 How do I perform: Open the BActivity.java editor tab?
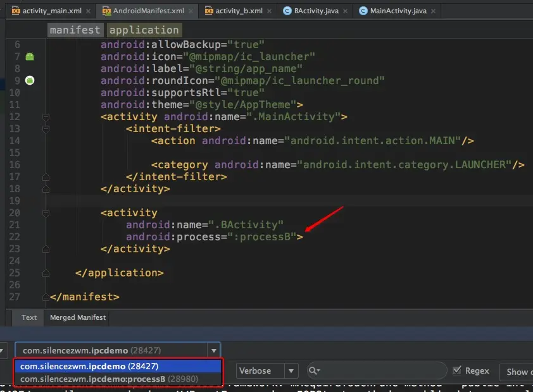pyautogui.click(x=316, y=11)
